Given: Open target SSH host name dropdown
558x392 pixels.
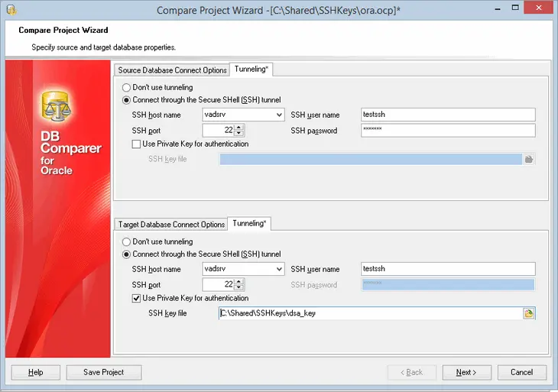Looking at the screenshot, I should coord(279,269).
